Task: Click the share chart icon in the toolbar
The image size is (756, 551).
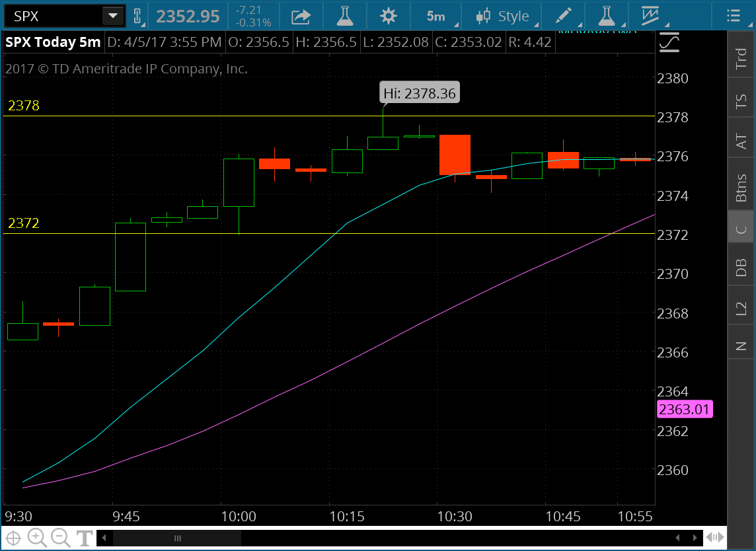Action: coord(301,16)
